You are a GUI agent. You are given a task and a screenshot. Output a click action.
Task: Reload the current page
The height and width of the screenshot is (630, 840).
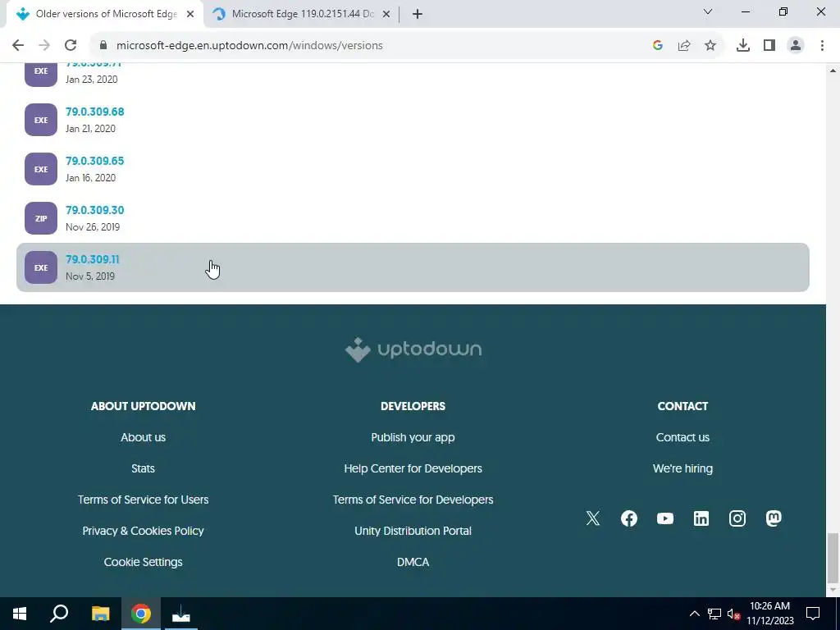click(x=71, y=46)
